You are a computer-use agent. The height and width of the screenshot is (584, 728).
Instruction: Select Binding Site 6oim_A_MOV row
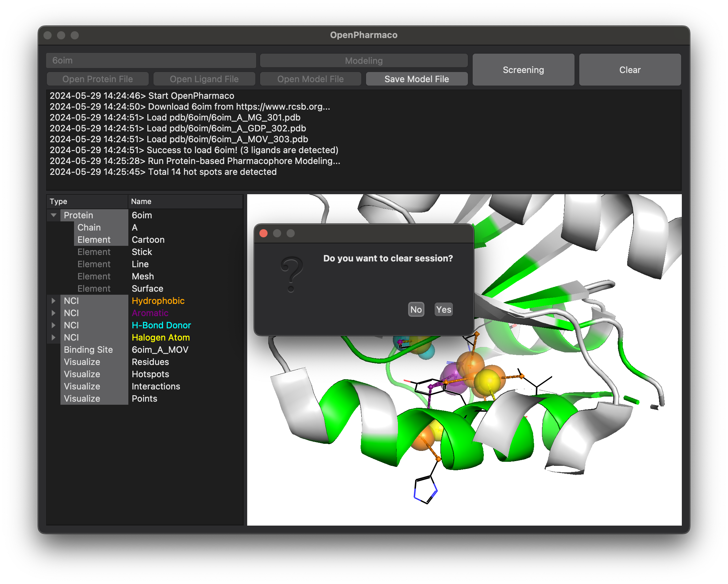[x=145, y=349]
